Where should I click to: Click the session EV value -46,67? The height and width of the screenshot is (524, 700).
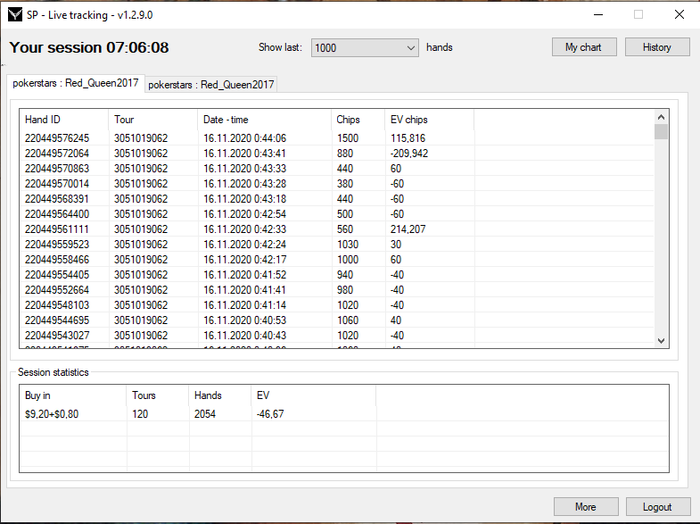270,414
